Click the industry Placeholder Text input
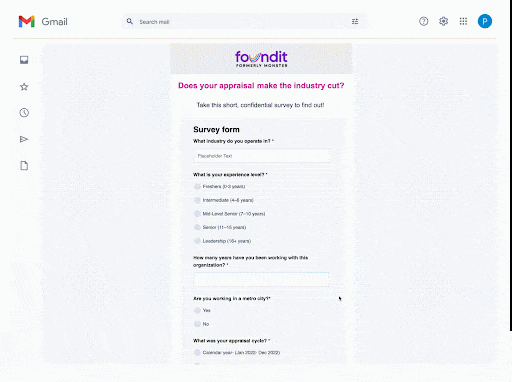The width and height of the screenshot is (512, 382). [262, 156]
